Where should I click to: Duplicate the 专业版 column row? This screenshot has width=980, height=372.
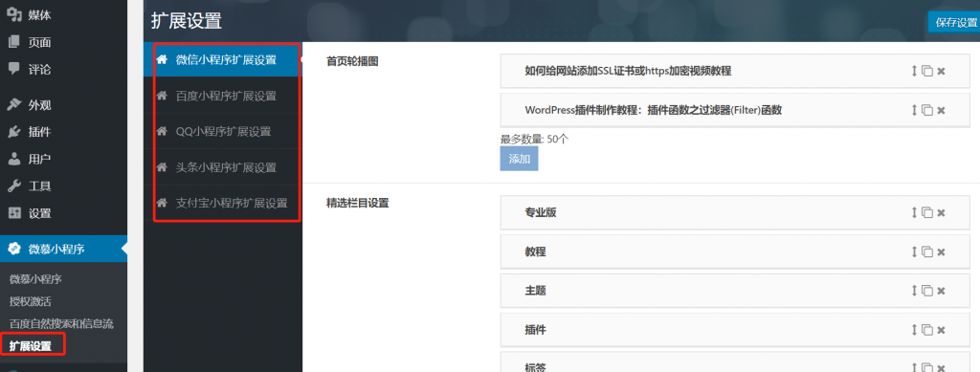click(x=927, y=213)
